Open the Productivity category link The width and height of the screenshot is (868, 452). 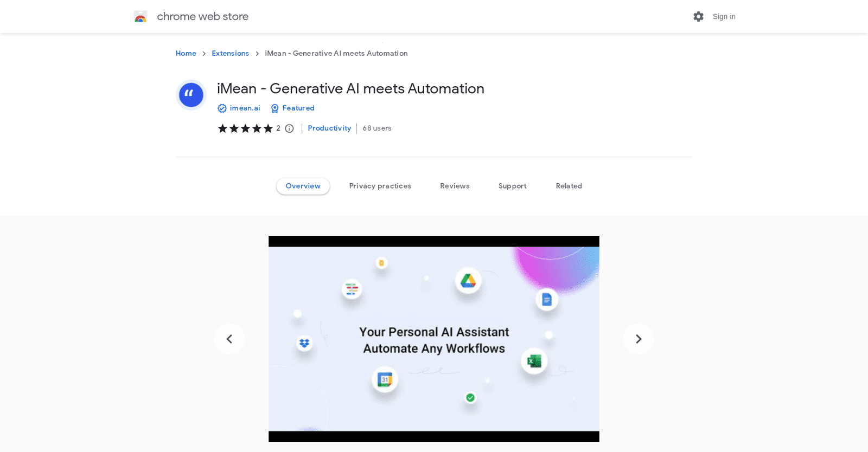coord(329,128)
